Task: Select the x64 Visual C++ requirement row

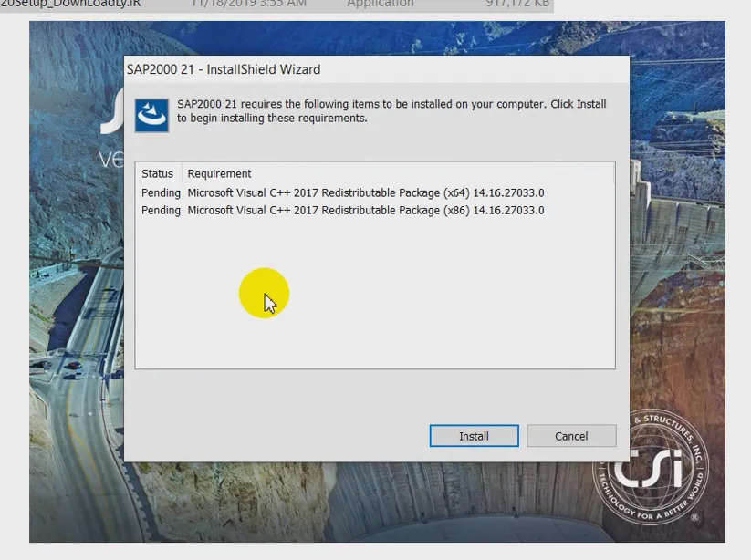Action: pyautogui.click(x=365, y=192)
